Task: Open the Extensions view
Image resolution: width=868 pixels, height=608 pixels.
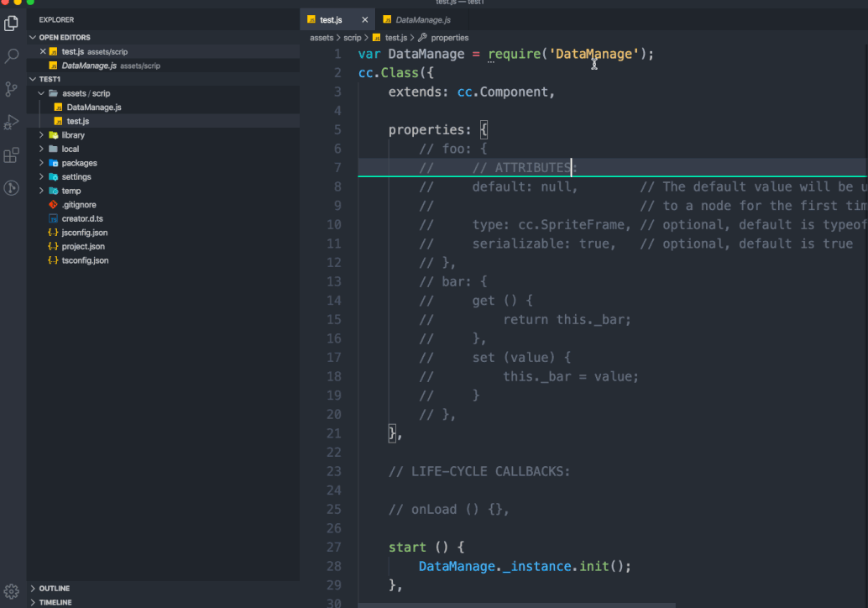Action: (11, 154)
